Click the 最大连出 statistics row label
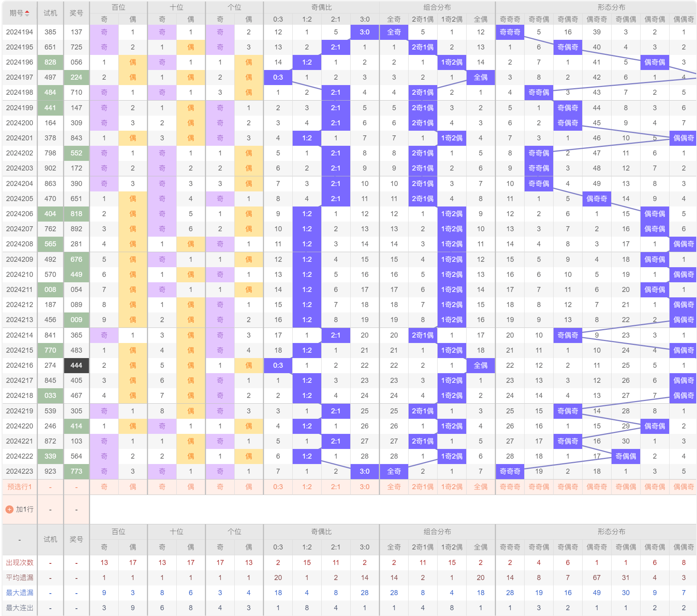Image resolution: width=697 pixels, height=616 pixels. 20,608
